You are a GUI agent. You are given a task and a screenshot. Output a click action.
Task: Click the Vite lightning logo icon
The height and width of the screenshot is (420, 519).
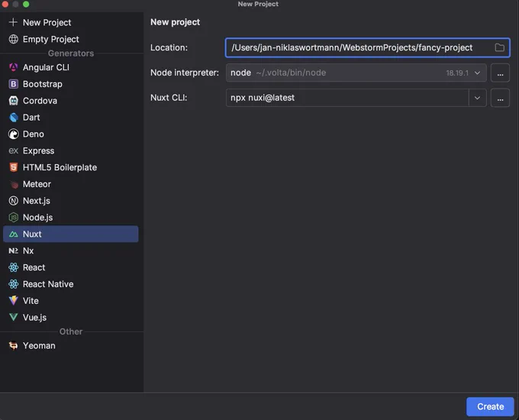[13, 300]
